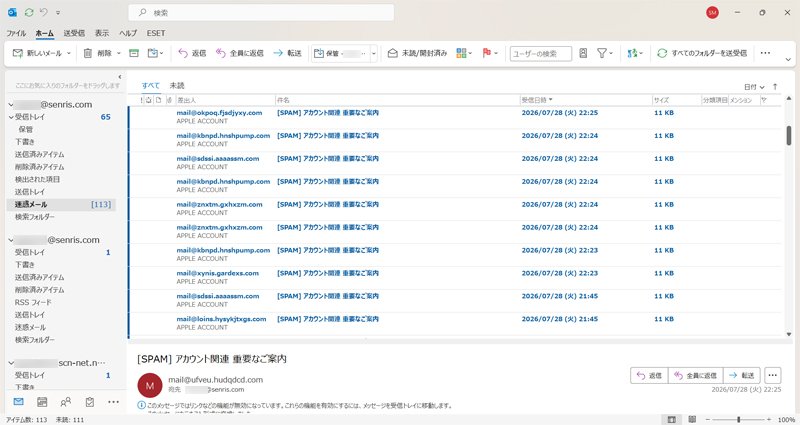The image size is (800, 425).
Task: Open email from mail@okpoq.fjsdjyxy.com
Action: coord(455,117)
